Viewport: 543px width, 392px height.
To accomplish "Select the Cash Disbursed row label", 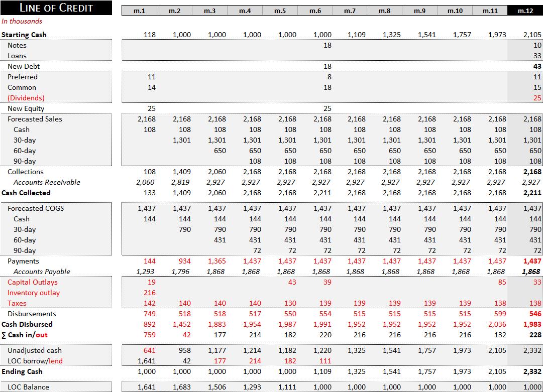I will coord(27,324).
